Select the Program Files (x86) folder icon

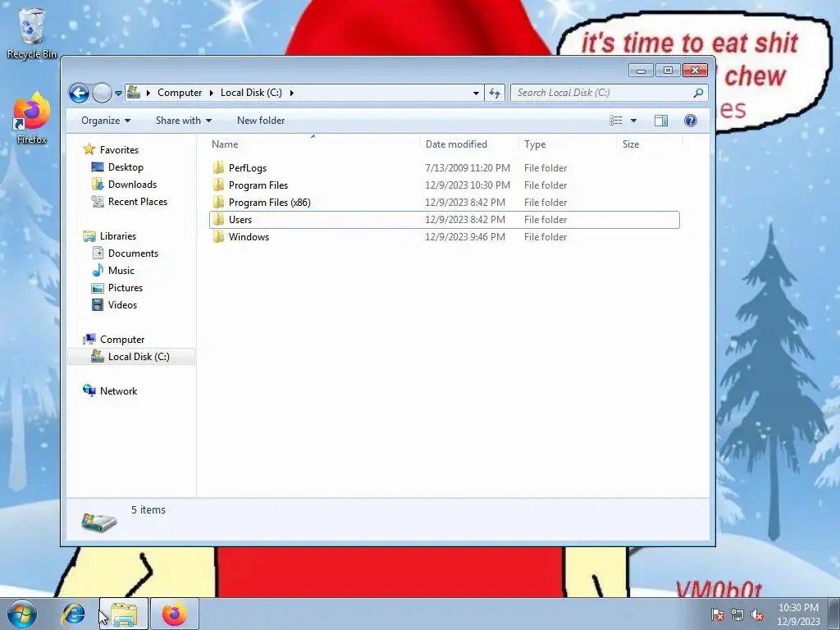pyautogui.click(x=218, y=202)
